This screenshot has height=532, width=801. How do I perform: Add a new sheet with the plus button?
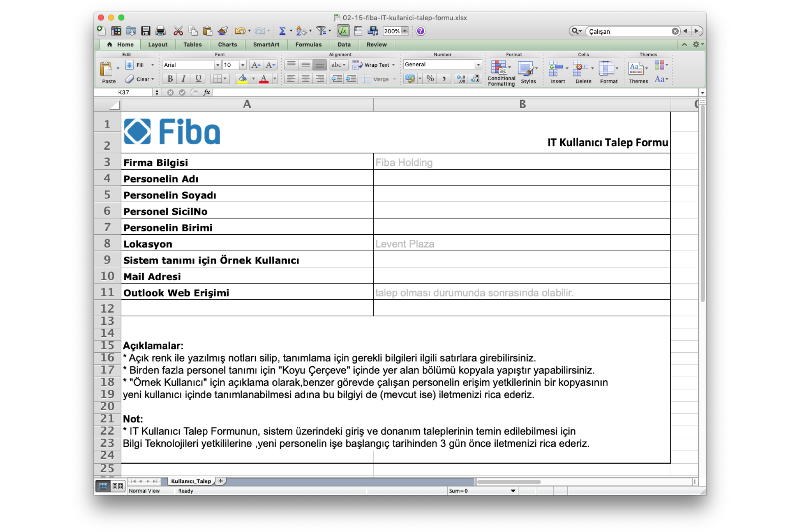coord(221,481)
